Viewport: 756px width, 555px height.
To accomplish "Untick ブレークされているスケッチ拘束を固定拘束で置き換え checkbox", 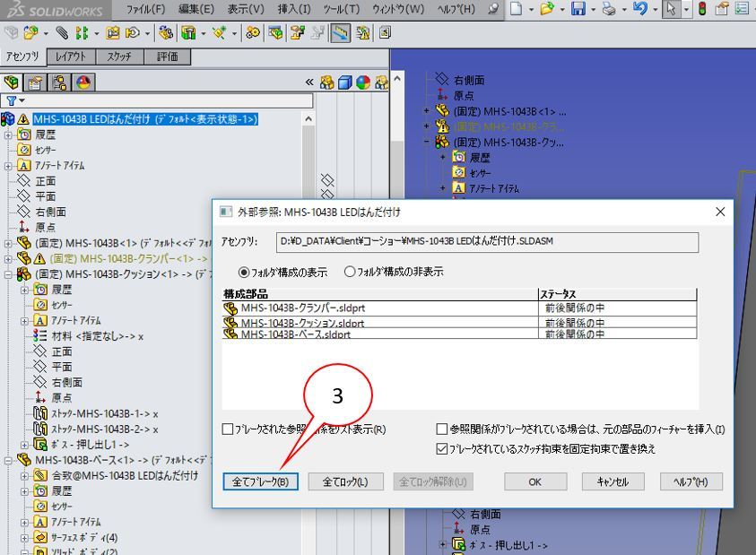I will pyautogui.click(x=441, y=449).
